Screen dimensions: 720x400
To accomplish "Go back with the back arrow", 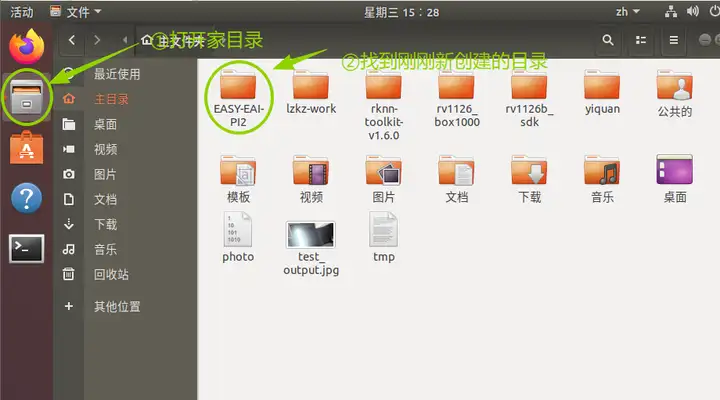I will (72, 40).
